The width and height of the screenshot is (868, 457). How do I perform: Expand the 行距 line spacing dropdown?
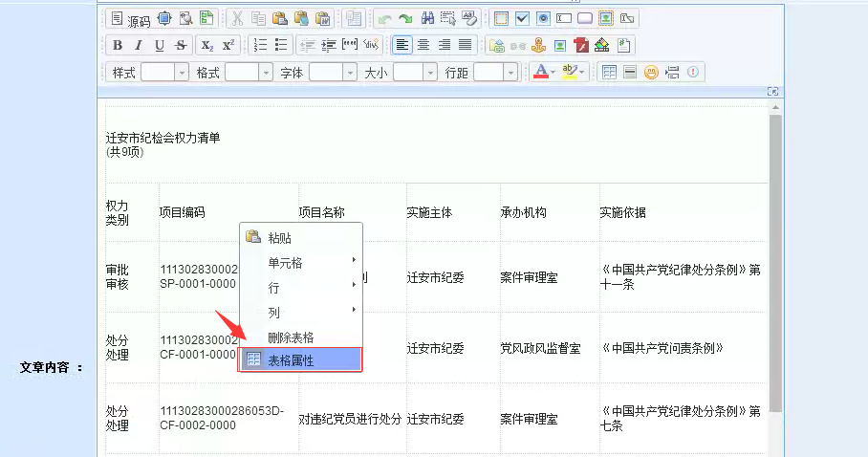tap(510, 73)
